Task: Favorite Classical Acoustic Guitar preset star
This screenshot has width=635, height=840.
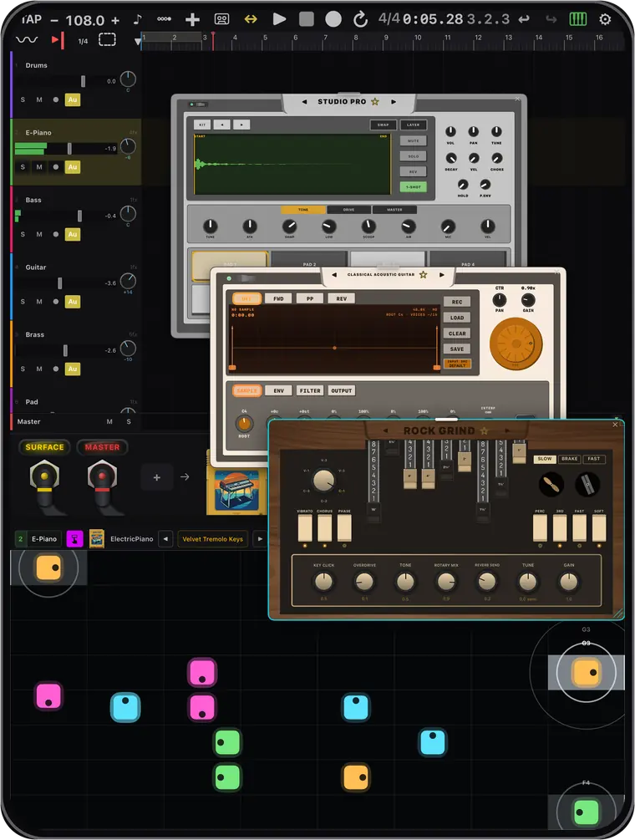Action: [423, 275]
